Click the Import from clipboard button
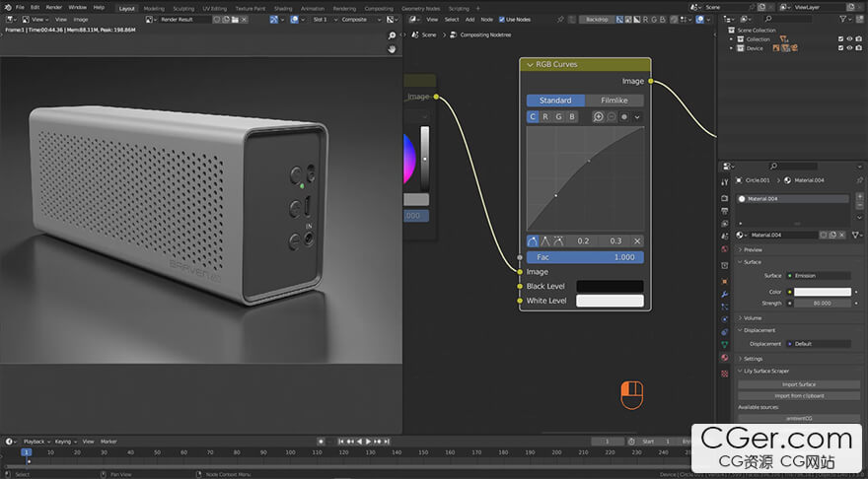 click(799, 396)
